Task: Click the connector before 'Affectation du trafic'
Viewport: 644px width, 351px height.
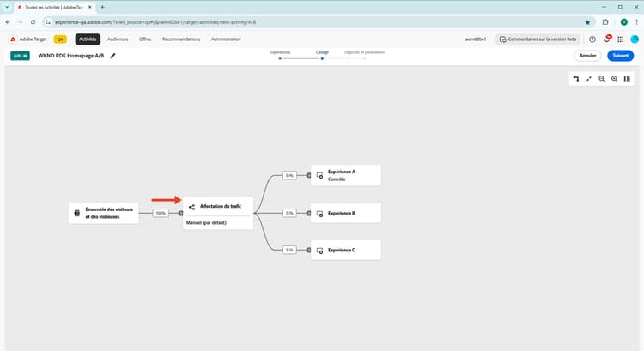Action: pos(180,213)
